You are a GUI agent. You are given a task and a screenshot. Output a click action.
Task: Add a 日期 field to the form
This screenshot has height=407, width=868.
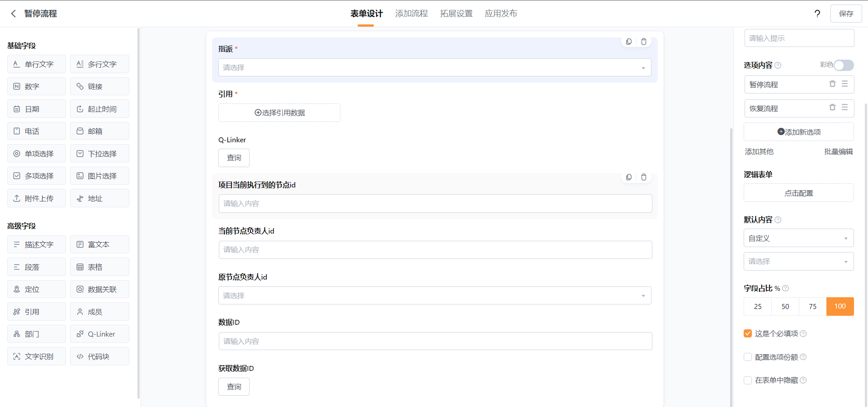(37, 109)
